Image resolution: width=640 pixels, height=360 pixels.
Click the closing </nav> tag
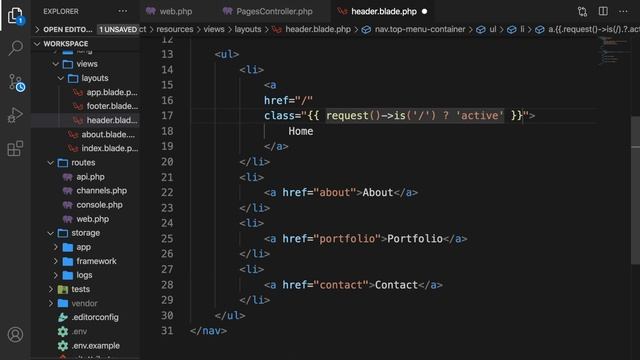pos(209,331)
